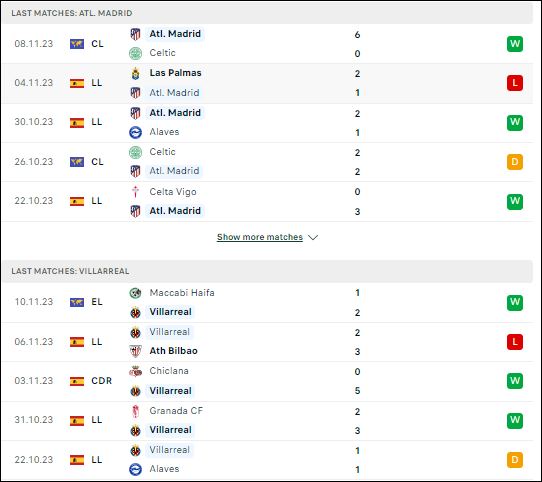Click the Las Palmas team crest
The image size is (542, 482).
click(x=136, y=73)
